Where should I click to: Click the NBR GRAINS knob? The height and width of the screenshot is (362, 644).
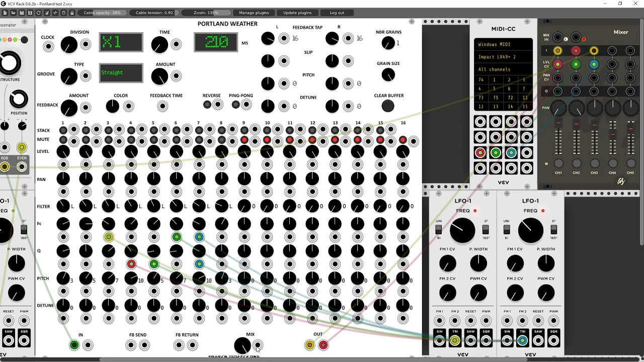tap(388, 44)
